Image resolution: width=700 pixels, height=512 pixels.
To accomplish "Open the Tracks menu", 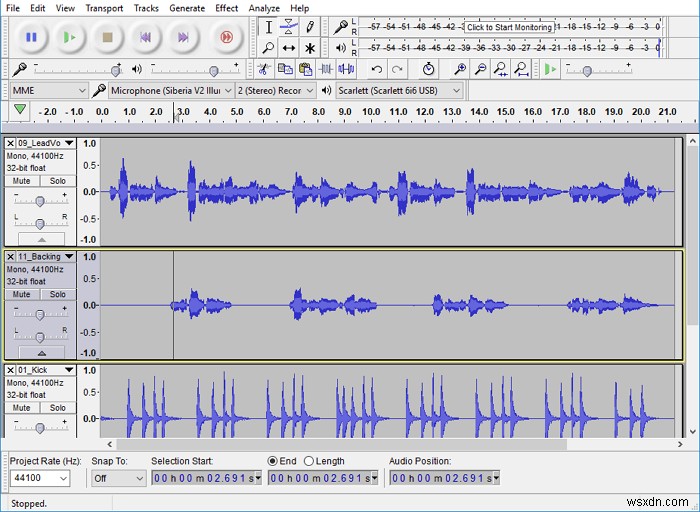I will point(146,8).
